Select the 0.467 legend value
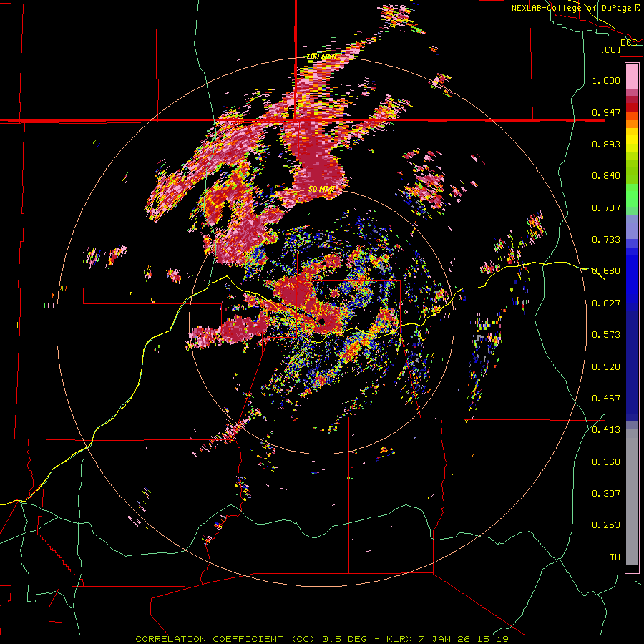This screenshot has height=644, width=644. [x=606, y=399]
